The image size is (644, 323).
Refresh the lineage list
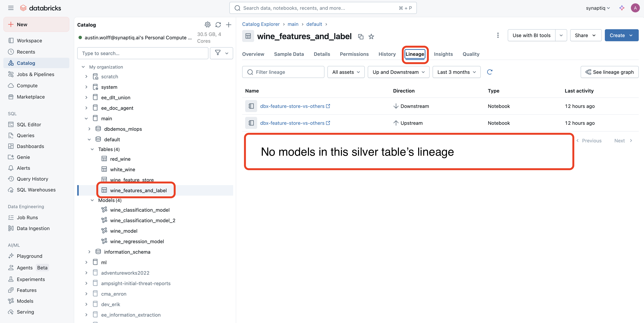[490, 72]
